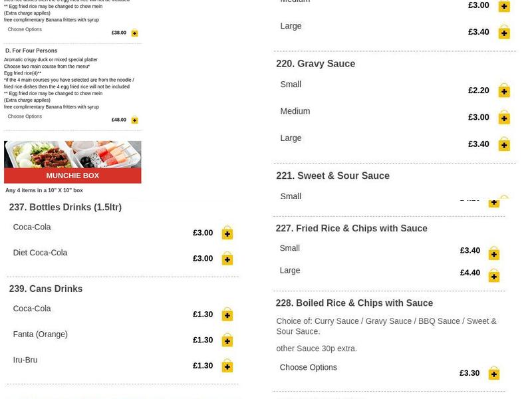Add Coca-Cola can to basket
The image size is (532, 399).
pyautogui.click(x=227, y=315)
